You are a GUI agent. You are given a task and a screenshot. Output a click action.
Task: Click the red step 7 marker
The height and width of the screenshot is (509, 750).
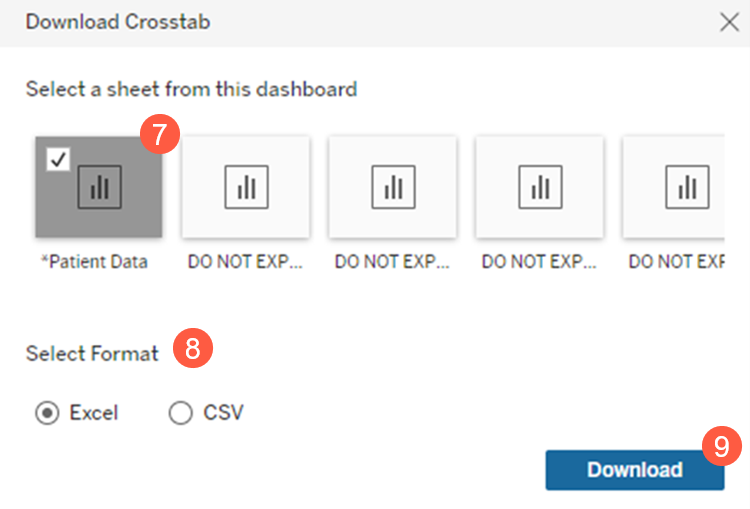pos(159,133)
